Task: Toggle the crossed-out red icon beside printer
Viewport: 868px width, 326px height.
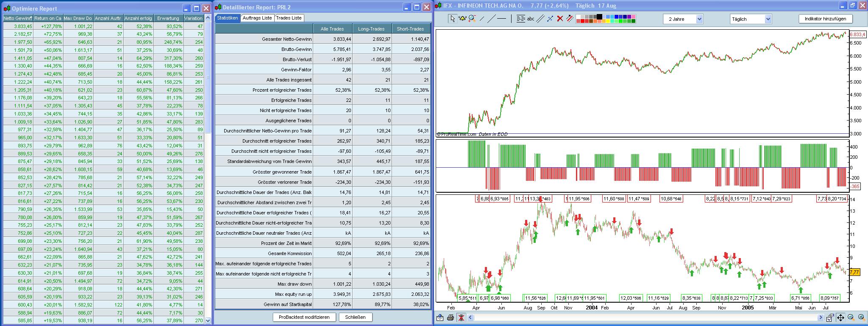Action: (461, 318)
